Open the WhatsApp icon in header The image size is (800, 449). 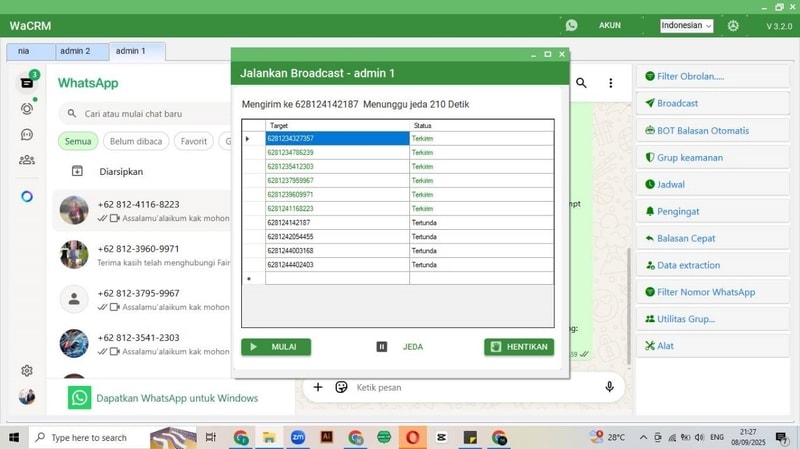[x=571, y=25]
